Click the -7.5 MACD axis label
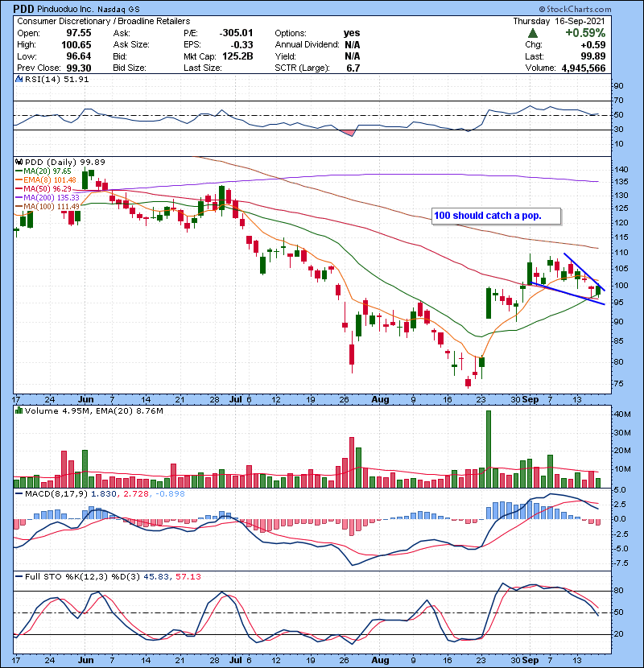Screen dimensions: 644x668 pos(621,563)
